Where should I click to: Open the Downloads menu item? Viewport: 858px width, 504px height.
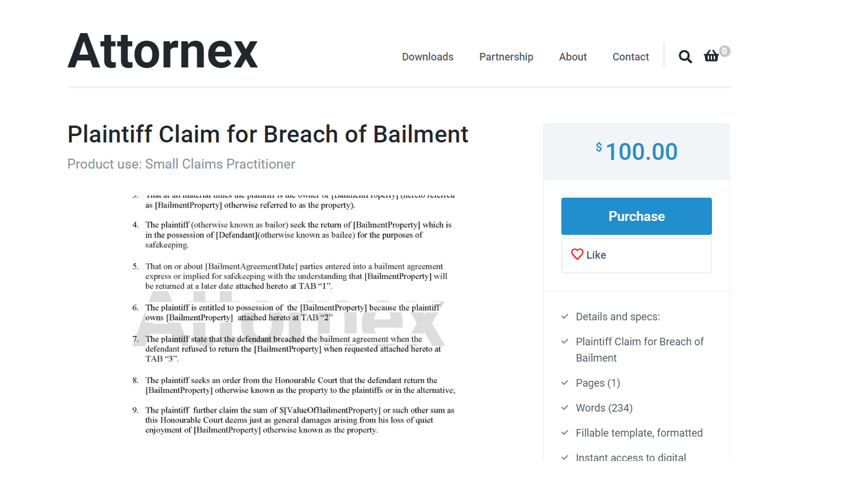tap(427, 56)
